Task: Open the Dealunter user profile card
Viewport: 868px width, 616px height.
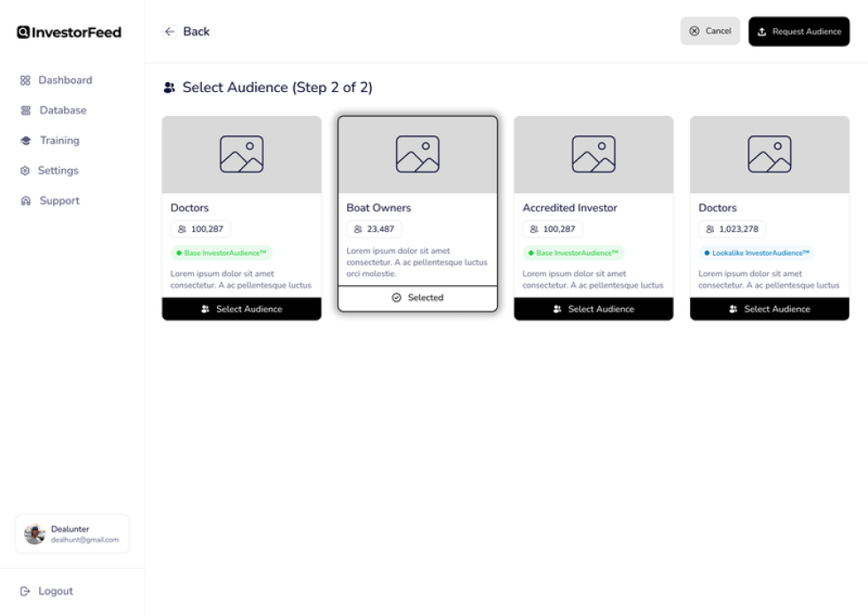Action: click(x=73, y=534)
